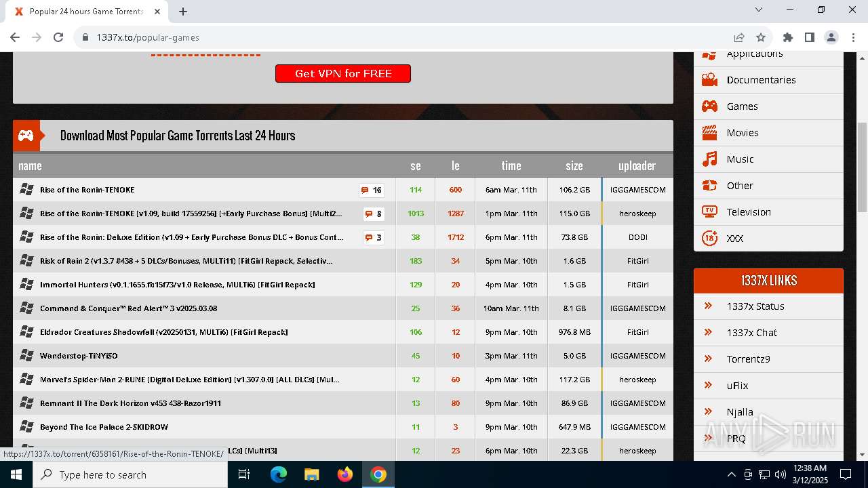
Task: Open the Television category link
Action: tap(749, 212)
